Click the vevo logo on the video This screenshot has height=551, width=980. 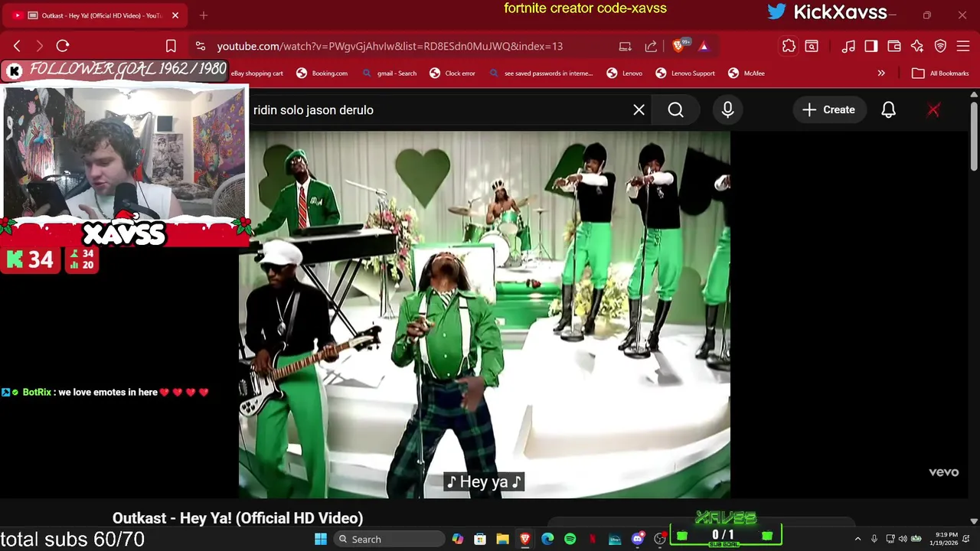coord(943,472)
